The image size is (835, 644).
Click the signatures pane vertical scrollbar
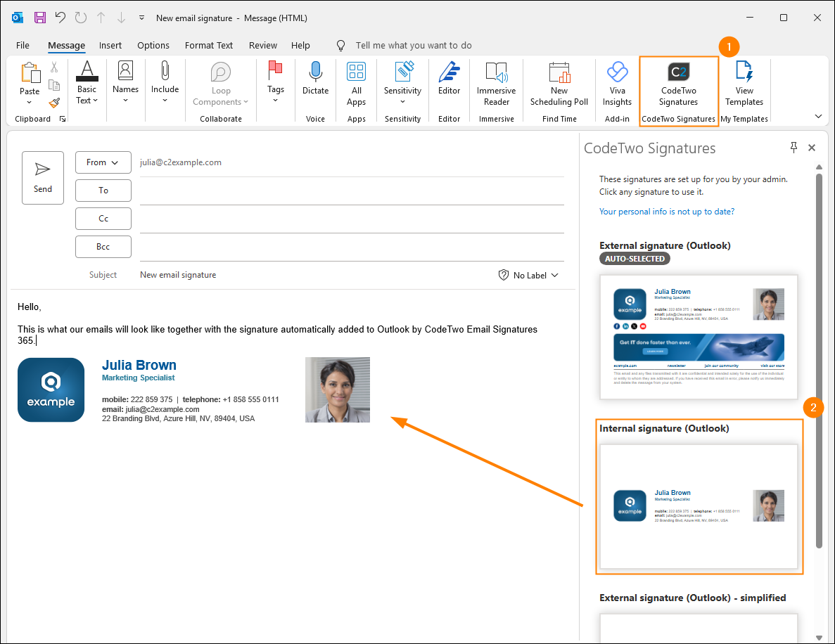(819, 359)
